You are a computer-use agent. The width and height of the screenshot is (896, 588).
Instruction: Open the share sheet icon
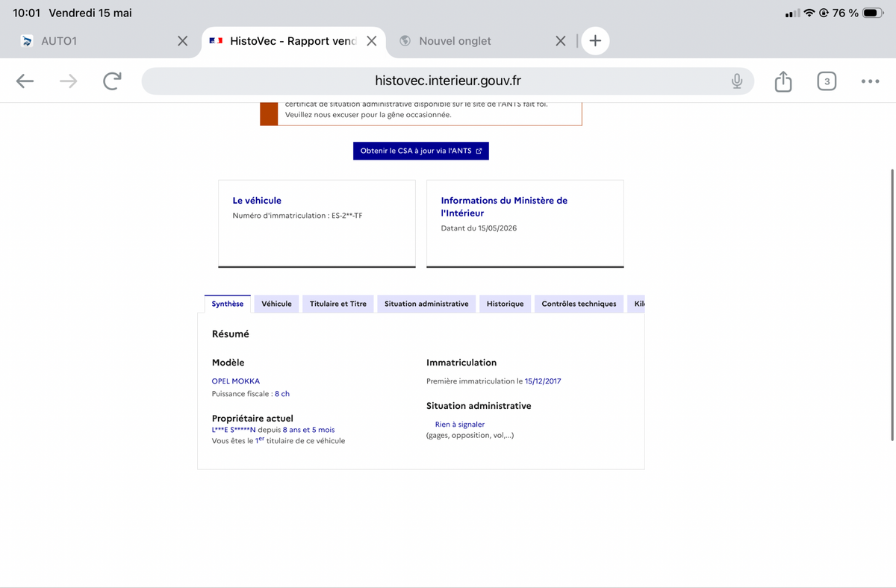(783, 81)
